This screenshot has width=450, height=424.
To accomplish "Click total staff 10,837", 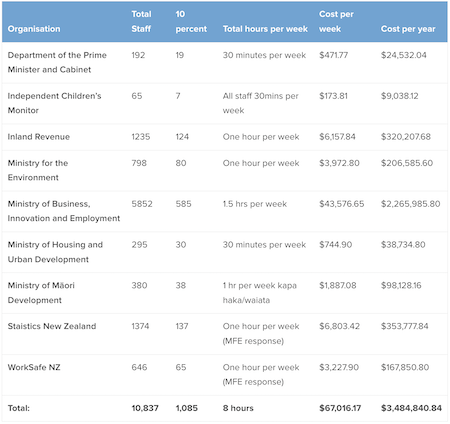I will coord(145,408).
